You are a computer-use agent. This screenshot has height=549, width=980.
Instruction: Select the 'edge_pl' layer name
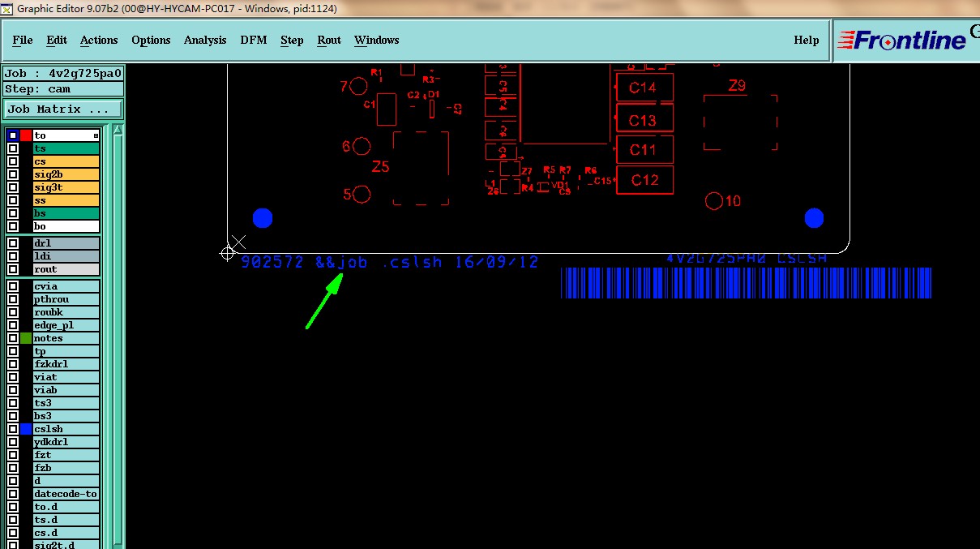[66, 325]
